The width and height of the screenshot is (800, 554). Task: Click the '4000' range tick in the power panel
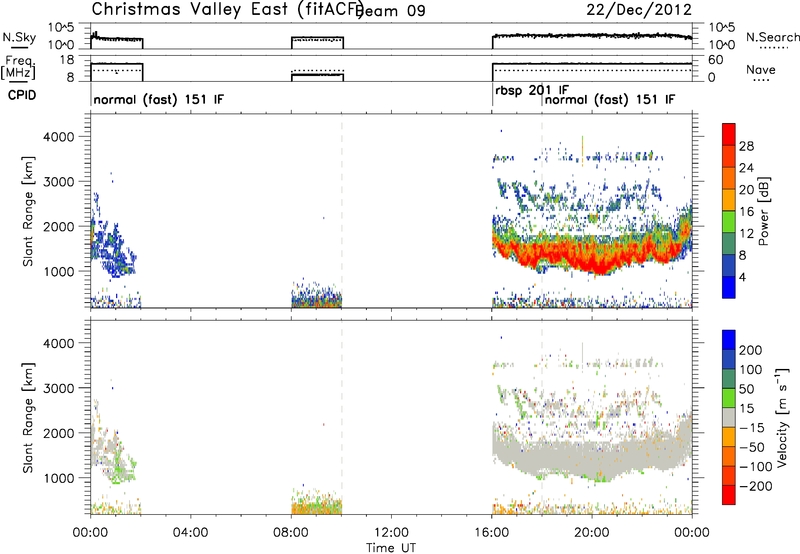(x=58, y=137)
